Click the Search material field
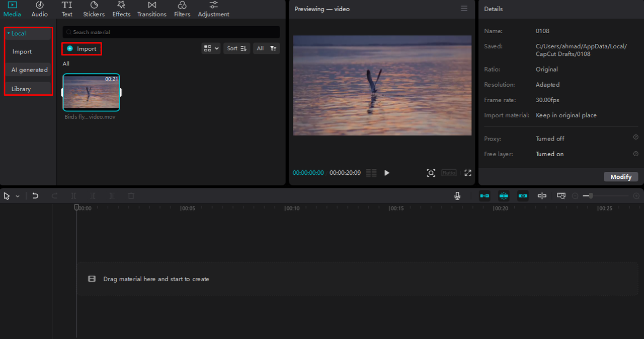 [171, 32]
